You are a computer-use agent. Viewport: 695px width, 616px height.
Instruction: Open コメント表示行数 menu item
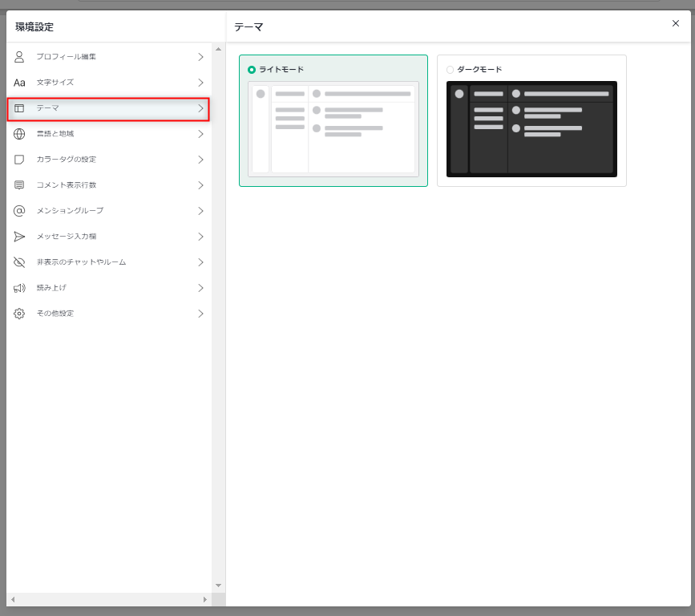pos(108,185)
